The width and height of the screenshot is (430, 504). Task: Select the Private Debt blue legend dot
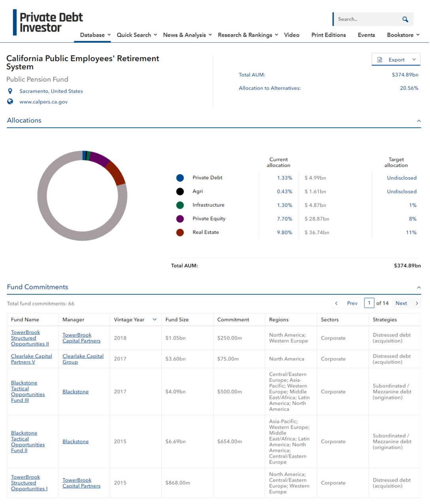(x=180, y=178)
